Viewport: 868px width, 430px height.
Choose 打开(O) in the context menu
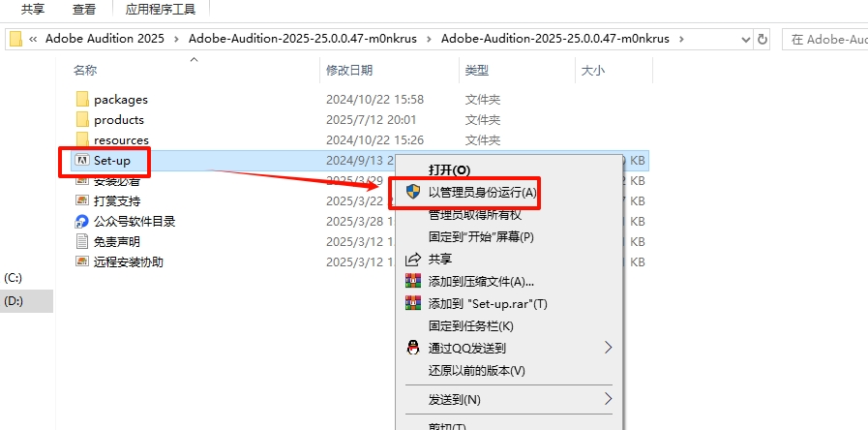point(449,169)
